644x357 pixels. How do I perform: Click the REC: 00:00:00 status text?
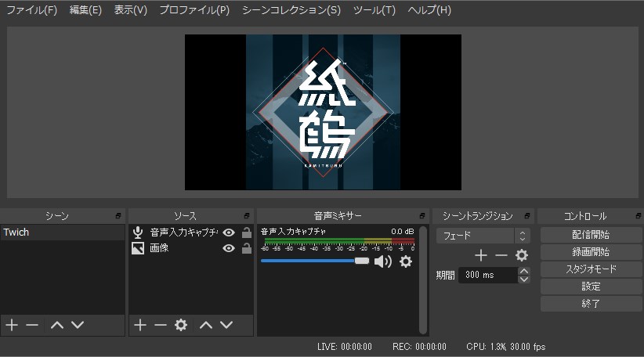click(419, 347)
